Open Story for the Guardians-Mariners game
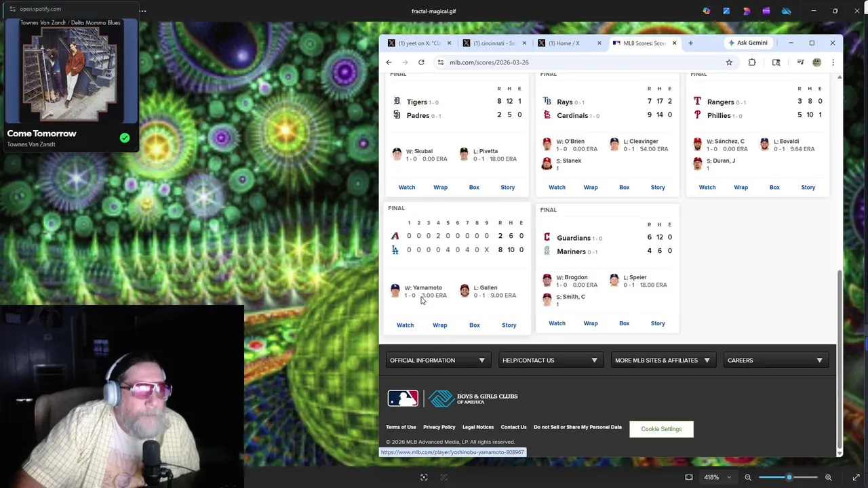 tap(658, 323)
